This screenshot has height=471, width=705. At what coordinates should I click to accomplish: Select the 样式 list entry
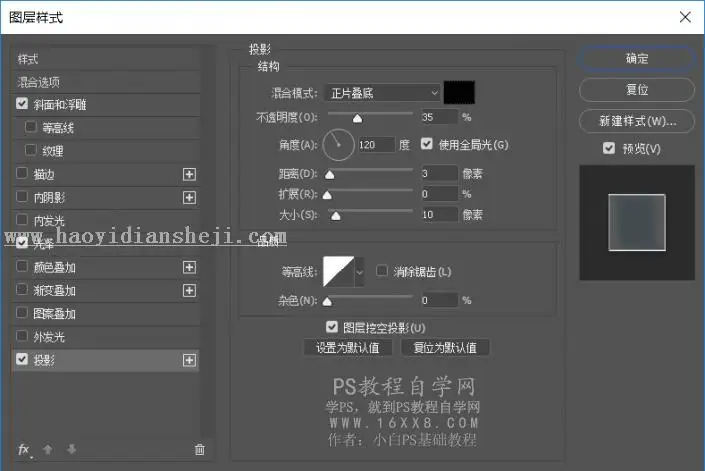coord(106,59)
